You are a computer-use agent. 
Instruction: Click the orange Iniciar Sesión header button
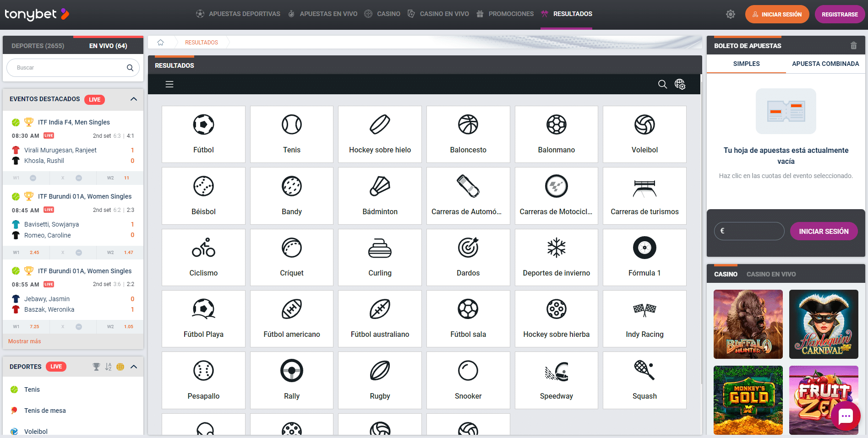click(777, 14)
